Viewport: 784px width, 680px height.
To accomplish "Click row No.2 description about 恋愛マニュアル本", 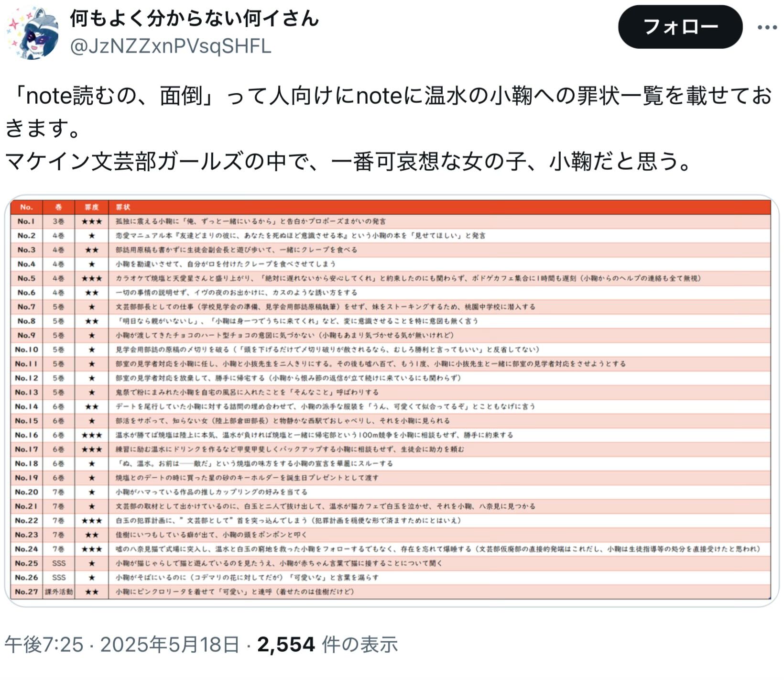I will [x=300, y=236].
